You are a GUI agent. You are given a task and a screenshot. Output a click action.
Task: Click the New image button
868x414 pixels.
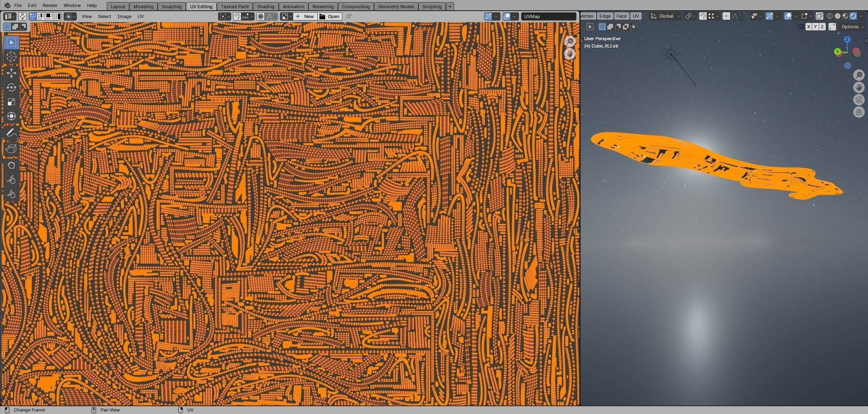click(x=305, y=16)
